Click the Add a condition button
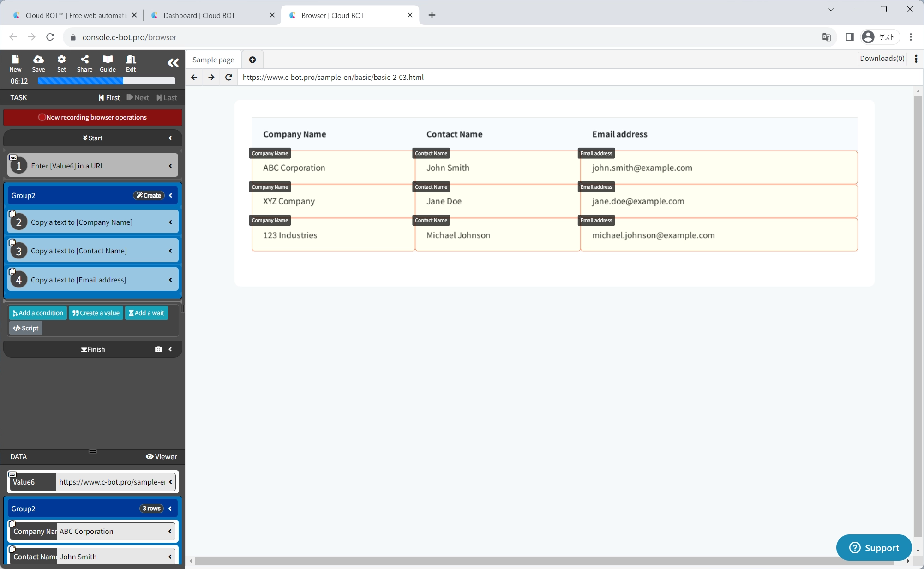The width and height of the screenshot is (924, 569). coord(38,313)
